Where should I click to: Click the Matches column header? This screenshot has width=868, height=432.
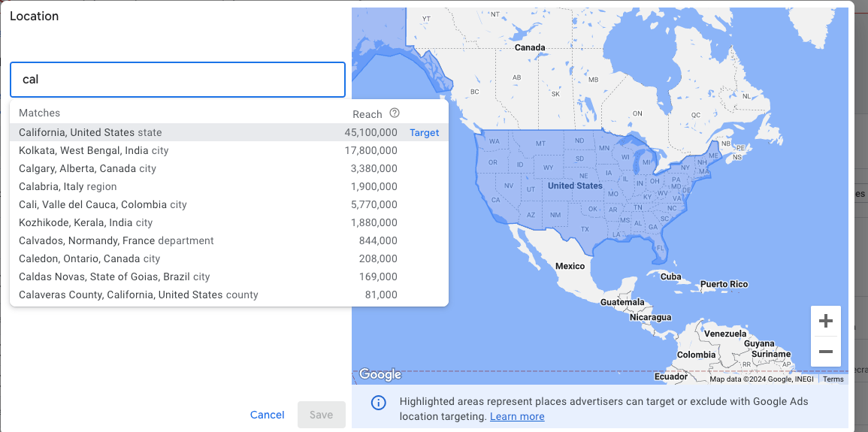39,113
